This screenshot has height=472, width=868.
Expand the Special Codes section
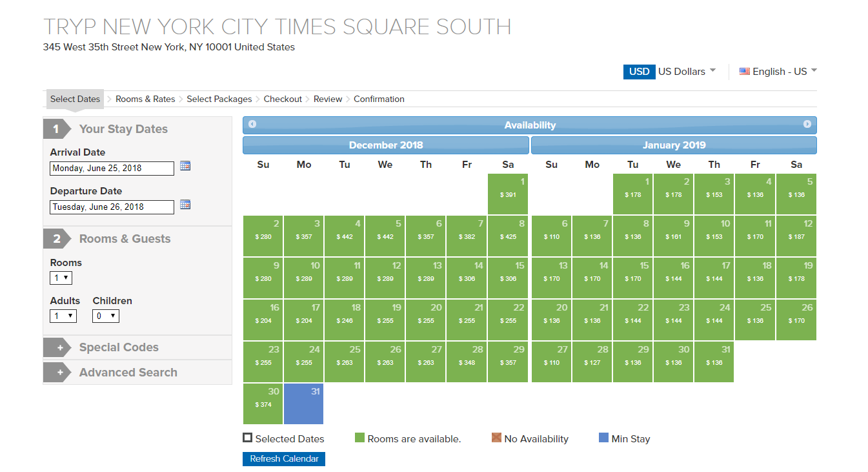tap(137, 347)
